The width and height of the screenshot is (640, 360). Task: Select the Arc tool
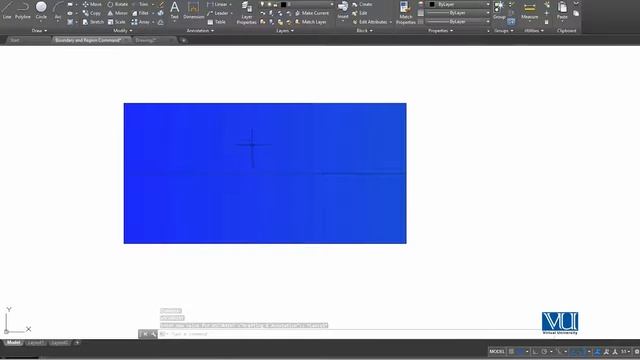[58, 11]
